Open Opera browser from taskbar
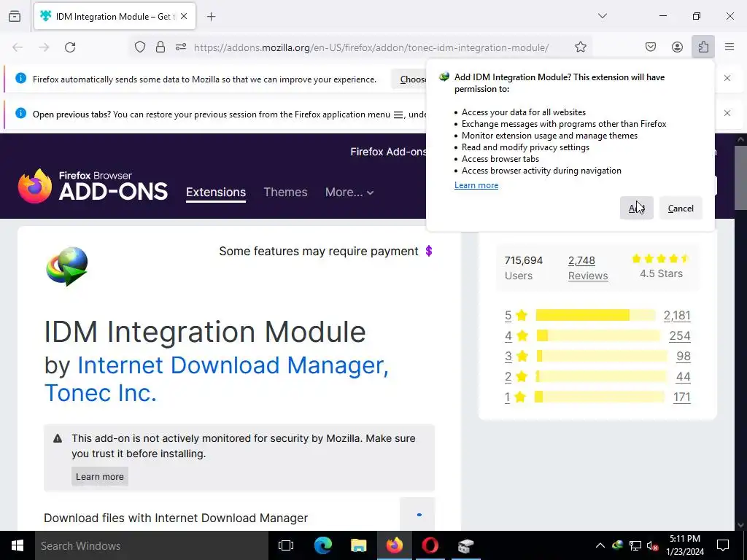The image size is (747, 560). [430, 545]
